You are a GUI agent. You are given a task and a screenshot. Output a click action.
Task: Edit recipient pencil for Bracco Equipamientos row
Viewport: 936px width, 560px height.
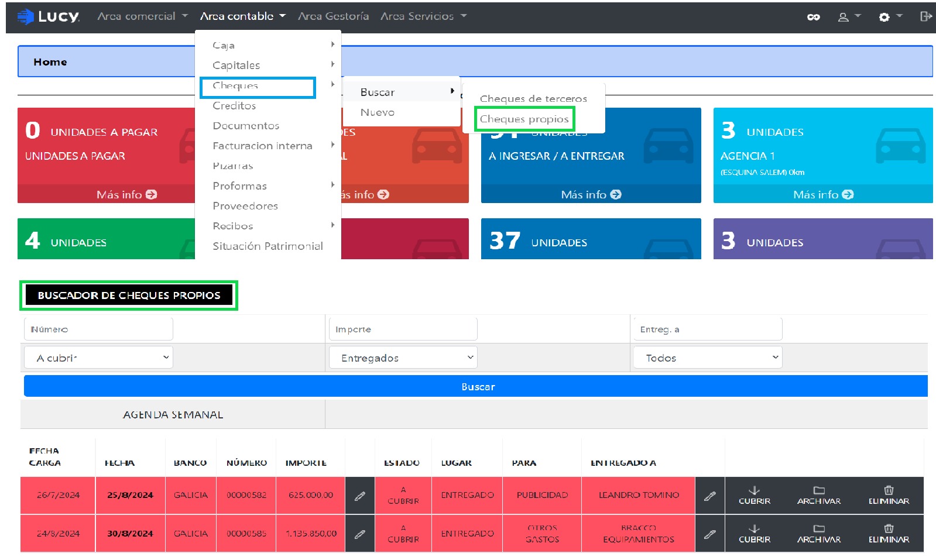pyautogui.click(x=709, y=534)
